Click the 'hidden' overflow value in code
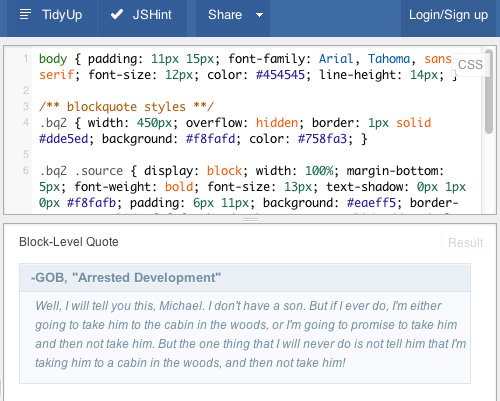 coord(277,123)
